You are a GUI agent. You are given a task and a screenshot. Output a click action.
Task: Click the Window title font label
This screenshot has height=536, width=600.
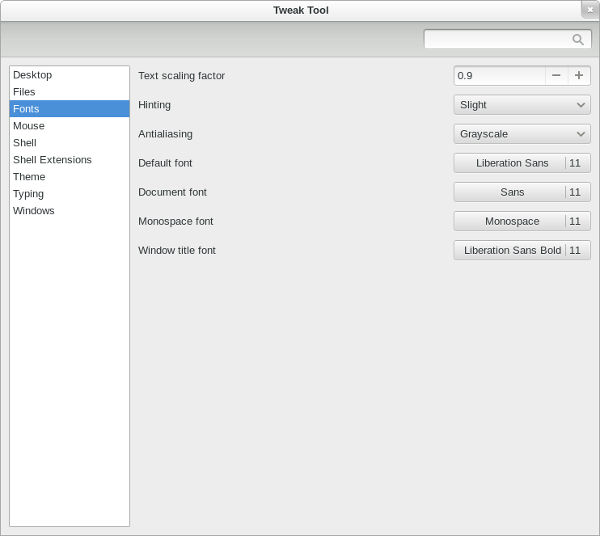pyautogui.click(x=177, y=250)
